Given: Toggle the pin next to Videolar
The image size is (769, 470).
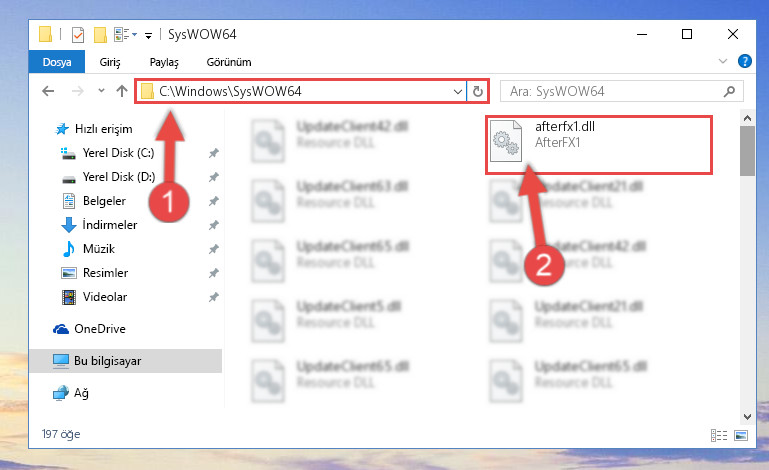Looking at the screenshot, I should pyautogui.click(x=213, y=297).
